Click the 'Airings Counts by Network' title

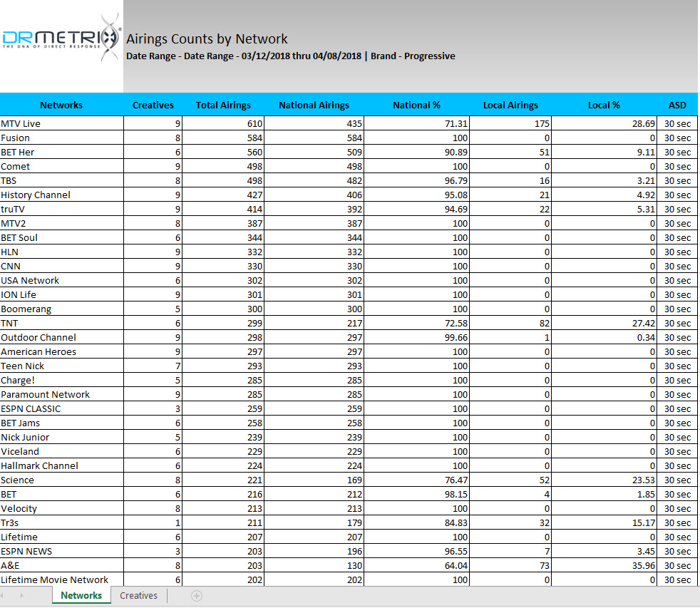[207, 38]
